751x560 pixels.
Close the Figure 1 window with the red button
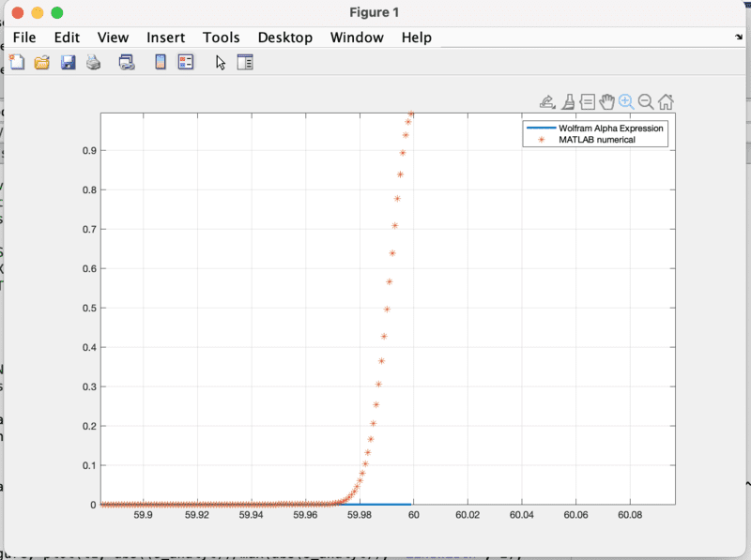click(18, 13)
